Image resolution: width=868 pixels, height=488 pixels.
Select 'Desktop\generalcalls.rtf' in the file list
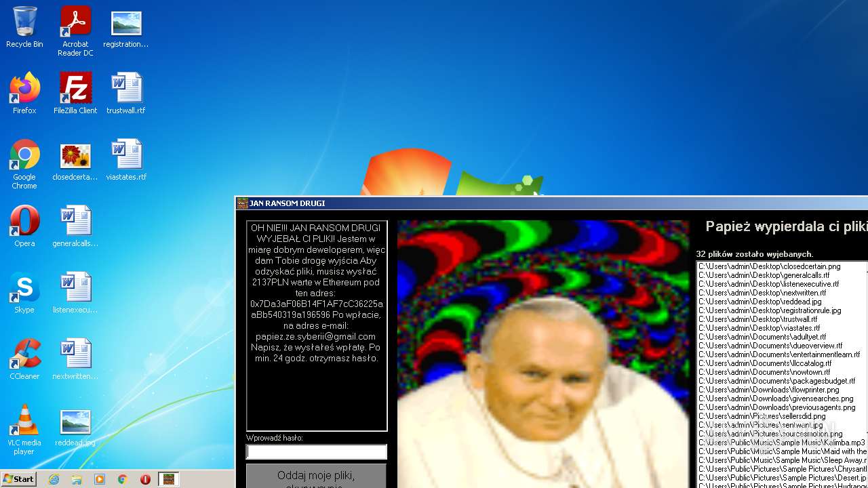[764, 275]
